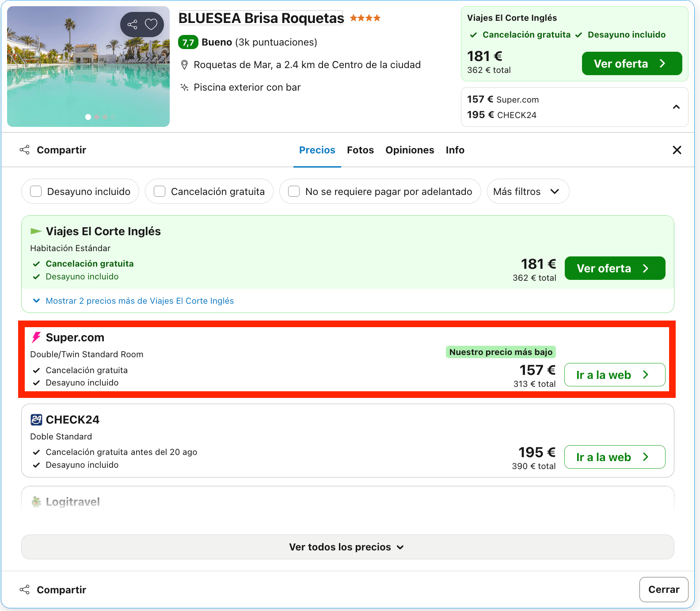Click the Logitravel logo icon
This screenshot has height=611, width=700.
36,502
